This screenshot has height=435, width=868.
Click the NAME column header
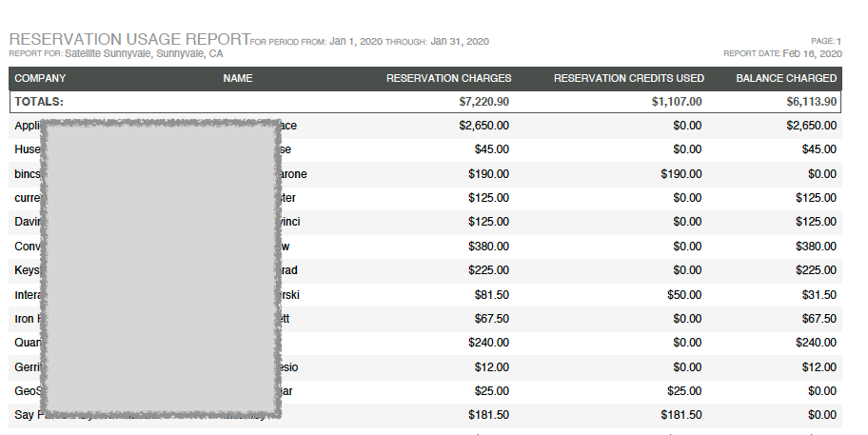(238, 78)
